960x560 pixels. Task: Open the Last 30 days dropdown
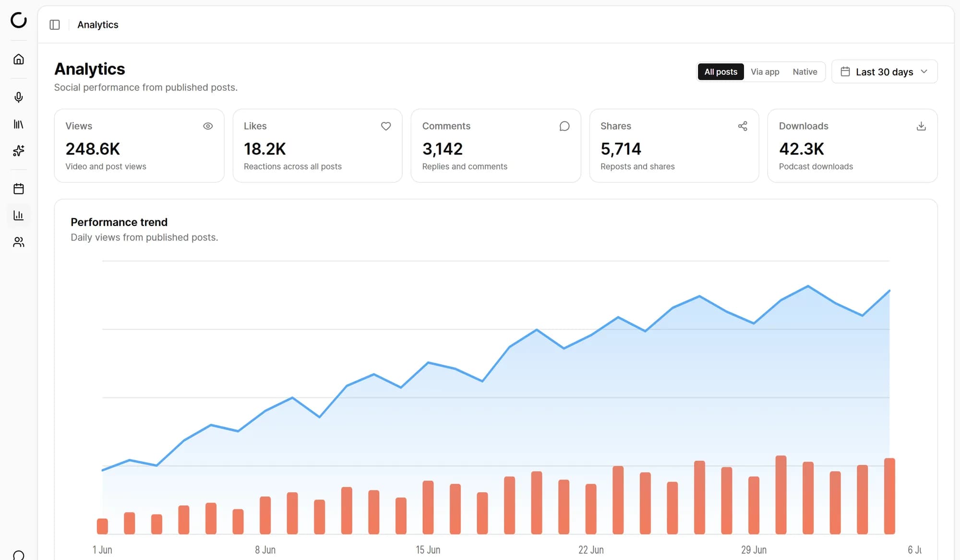[x=884, y=71]
